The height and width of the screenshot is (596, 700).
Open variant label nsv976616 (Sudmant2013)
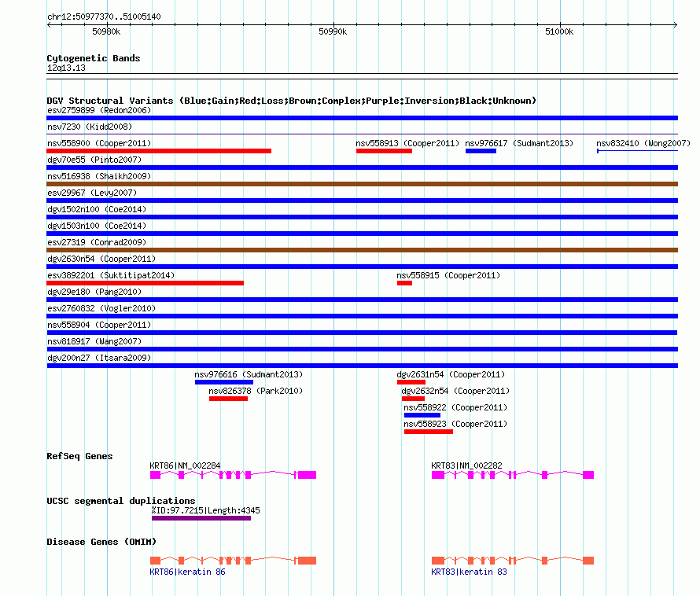point(249,374)
